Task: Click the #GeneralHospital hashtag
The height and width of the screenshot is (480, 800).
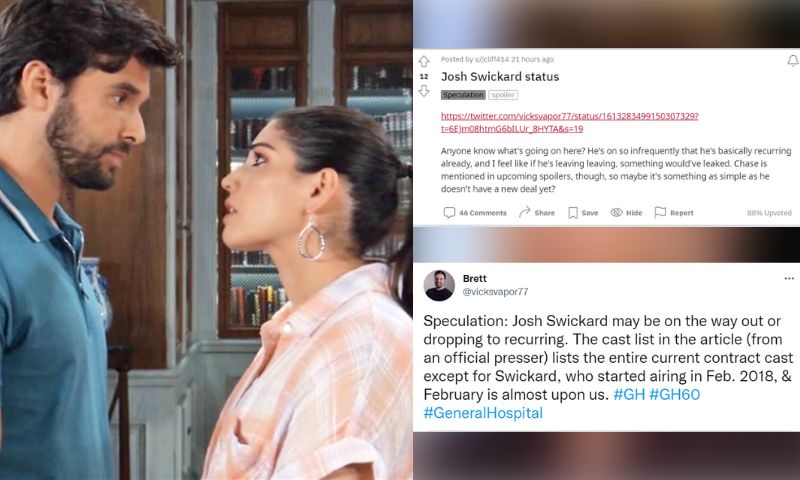Action: tap(483, 413)
